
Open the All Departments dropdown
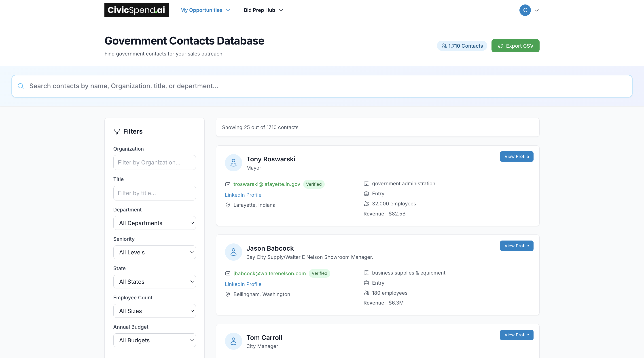click(x=154, y=223)
